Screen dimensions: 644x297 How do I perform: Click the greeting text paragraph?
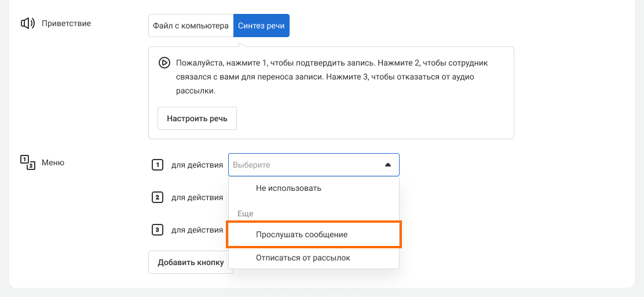click(335, 77)
